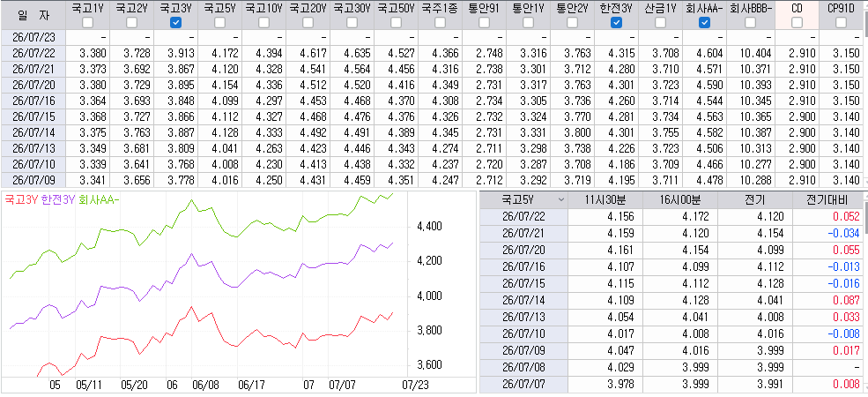868x397 pixels.
Task: Click the 회사BBB- value 10.404
Action: coord(755,53)
